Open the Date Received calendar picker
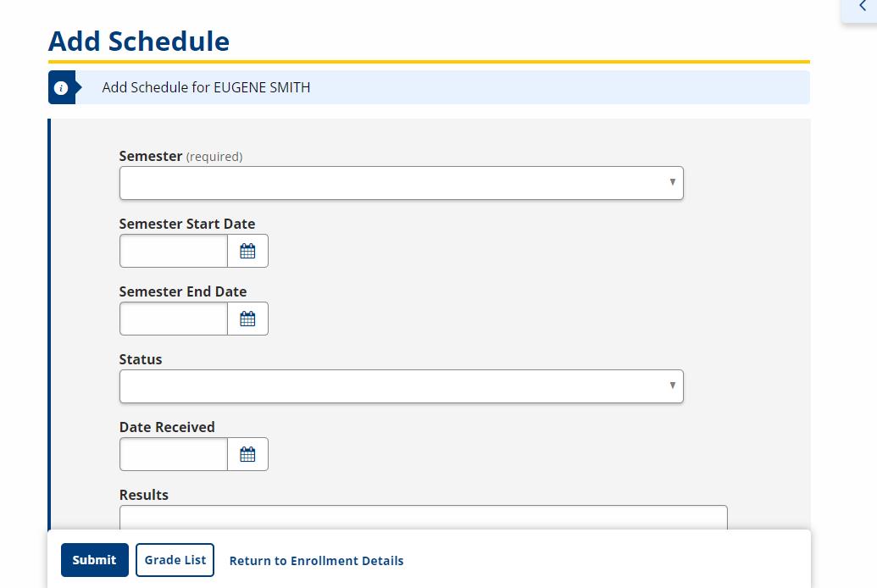The width and height of the screenshot is (877, 588). (247, 454)
